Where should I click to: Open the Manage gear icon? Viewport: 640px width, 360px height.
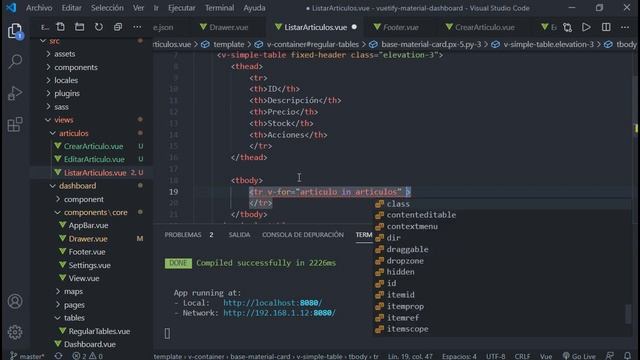click(x=15, y=332)
